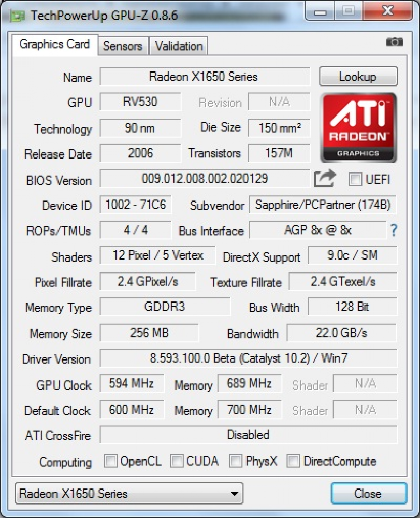Click the Driver Version field Catalyst 10.2
Image resolution: width=420 pixels, height=518 pixels.
point(249,358)
